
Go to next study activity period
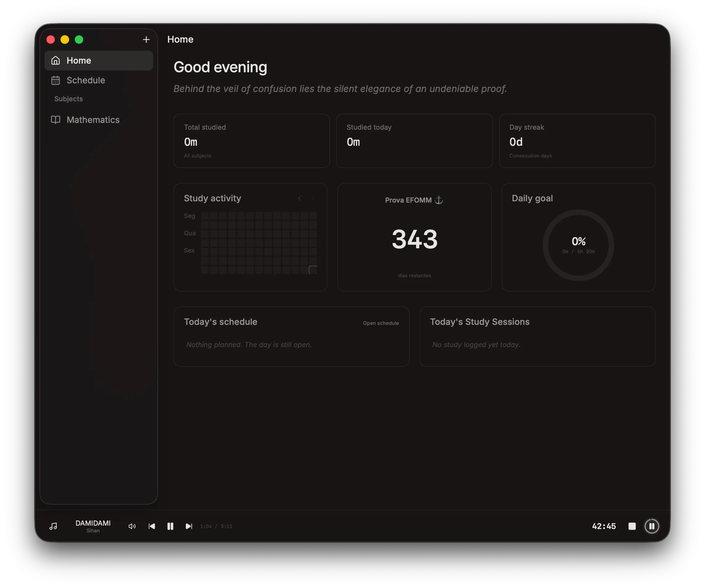click(x=311, y=199)
